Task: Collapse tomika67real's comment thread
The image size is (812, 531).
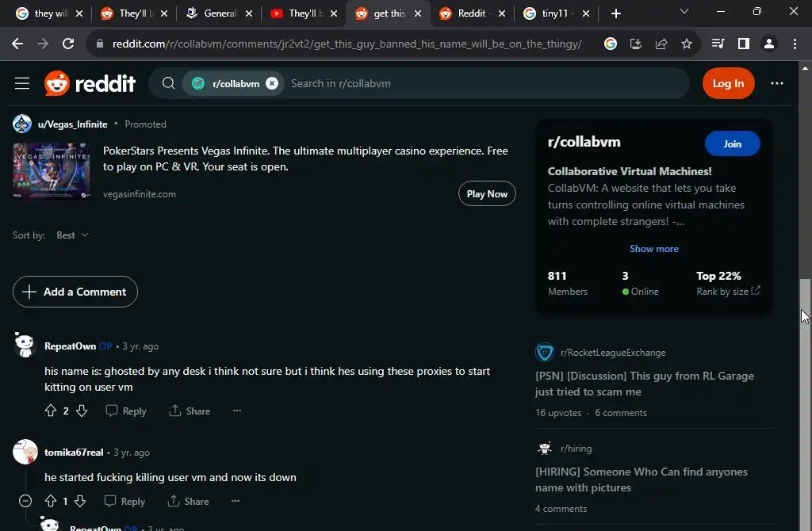Action: click(x=25, y=501)
